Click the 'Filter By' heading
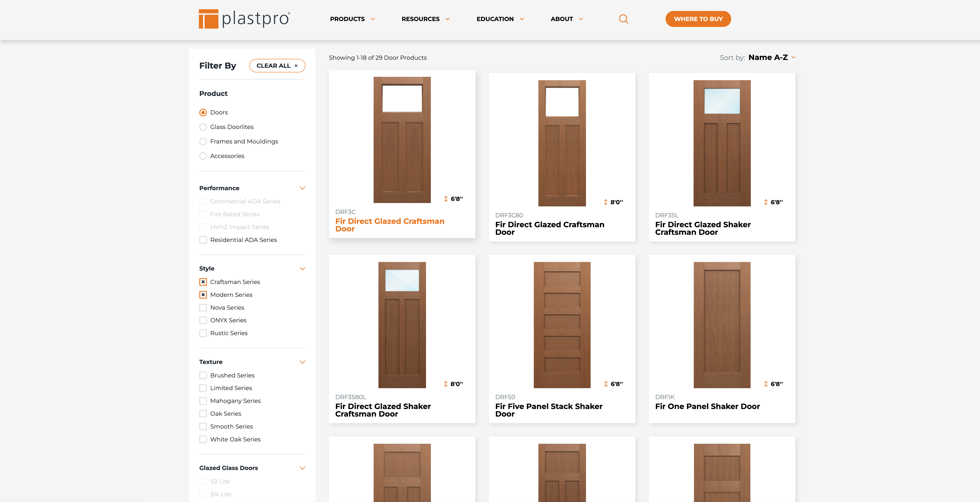Screen dimensions: 980x502 coord(218,66)
